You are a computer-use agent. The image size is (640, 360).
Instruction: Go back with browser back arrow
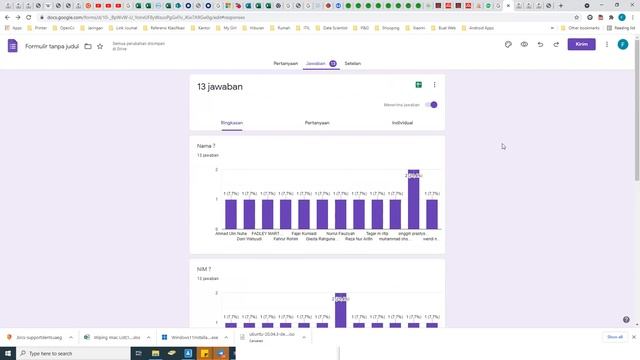click(7, 18)
